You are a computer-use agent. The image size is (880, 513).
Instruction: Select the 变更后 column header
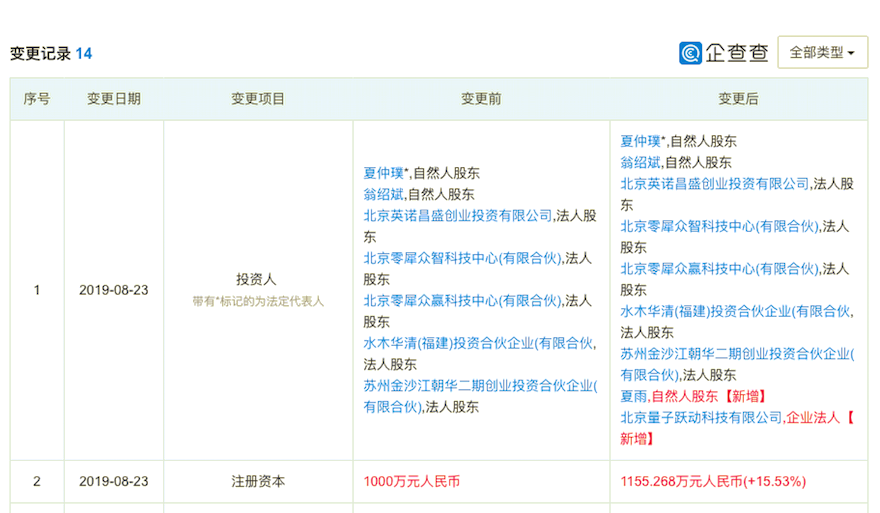[739, 99]
